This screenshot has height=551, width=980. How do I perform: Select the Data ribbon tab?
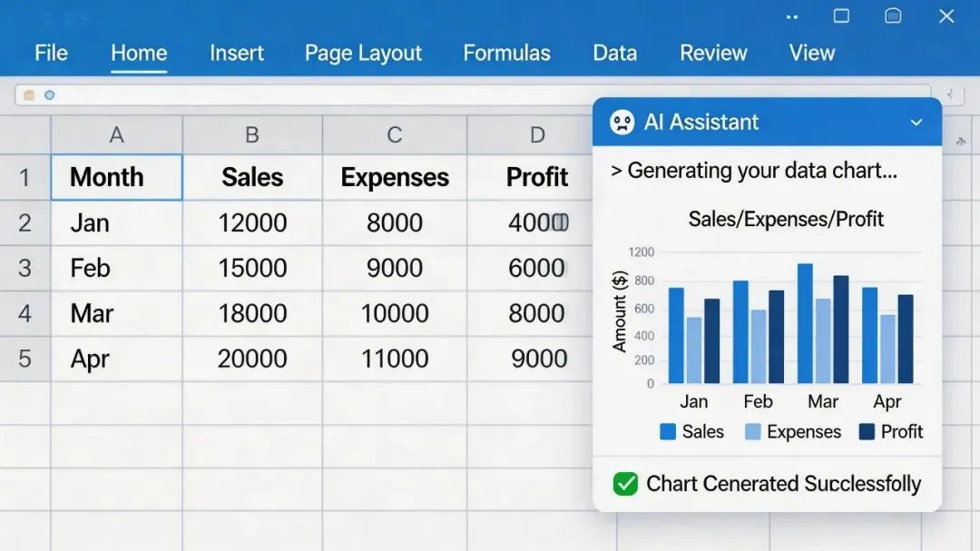pos(614,53)
